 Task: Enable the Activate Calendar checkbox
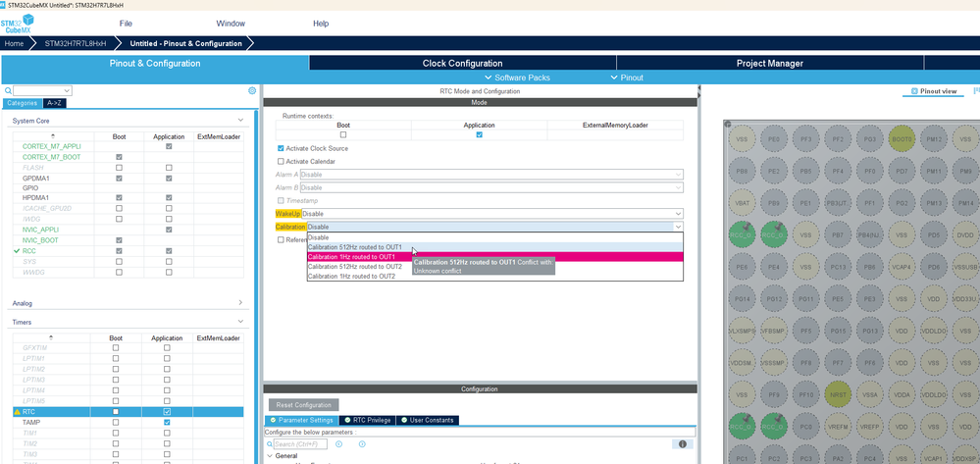click(x=281, y=161)
